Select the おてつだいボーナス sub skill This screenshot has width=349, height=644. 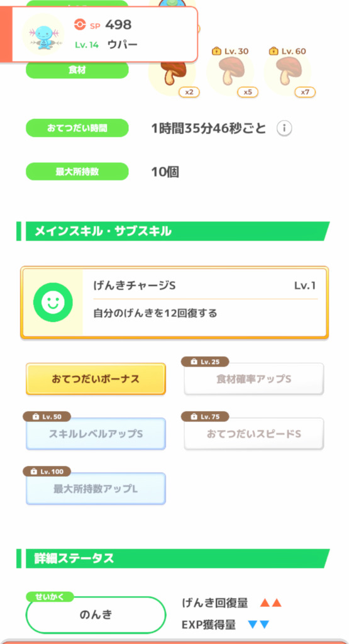[x=96, y=379]
